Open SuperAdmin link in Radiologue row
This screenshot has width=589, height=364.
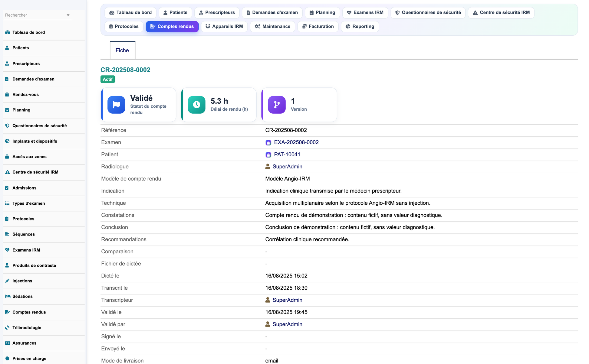tap(287, 167)
